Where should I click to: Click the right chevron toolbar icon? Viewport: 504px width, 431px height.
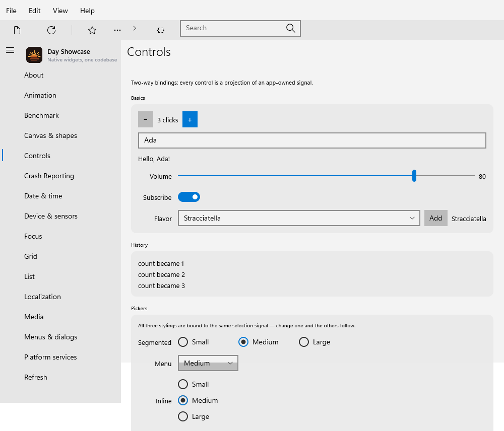135,28
